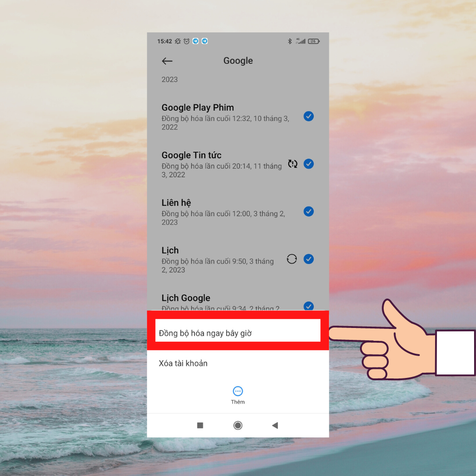The width and height of the screenshot is (476, 476).
Task: Choose Xóa tài khoản option
Action: tap(238, 363)
